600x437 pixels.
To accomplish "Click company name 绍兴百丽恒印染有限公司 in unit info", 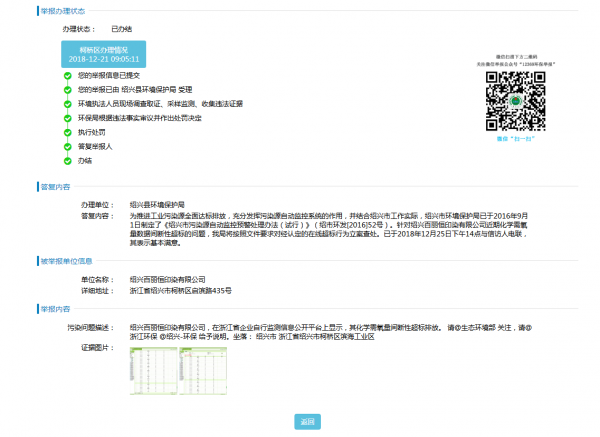I will pyautogui.click(x=170, y=279).
